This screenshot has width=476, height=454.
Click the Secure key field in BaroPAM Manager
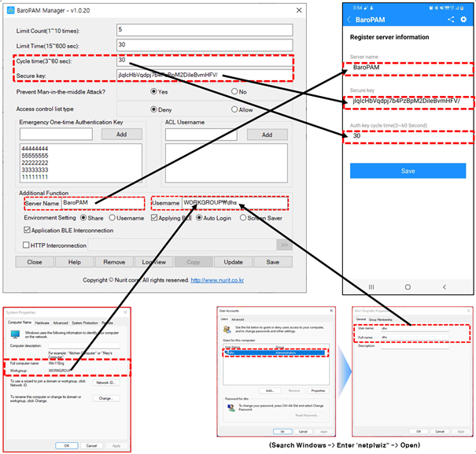pyautogui.click(x=205, y=75)
